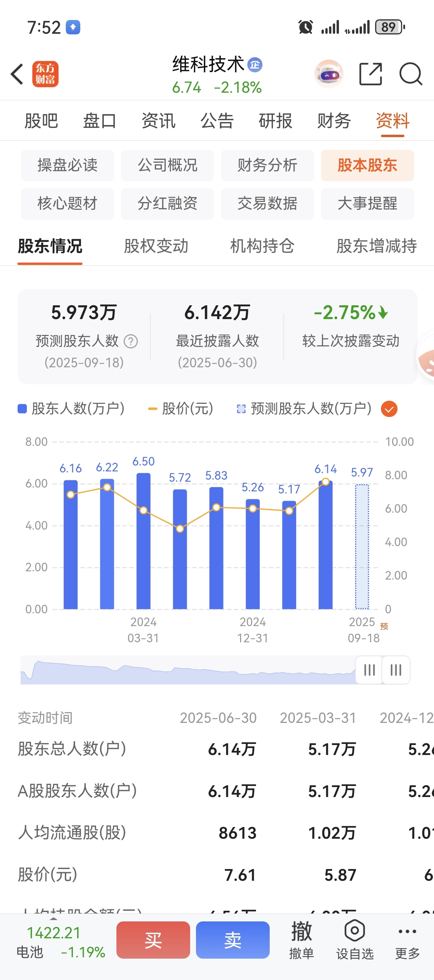Toggle 股价(元) legend series
Viewport: 434px width, 980px height.
point(181,409)
